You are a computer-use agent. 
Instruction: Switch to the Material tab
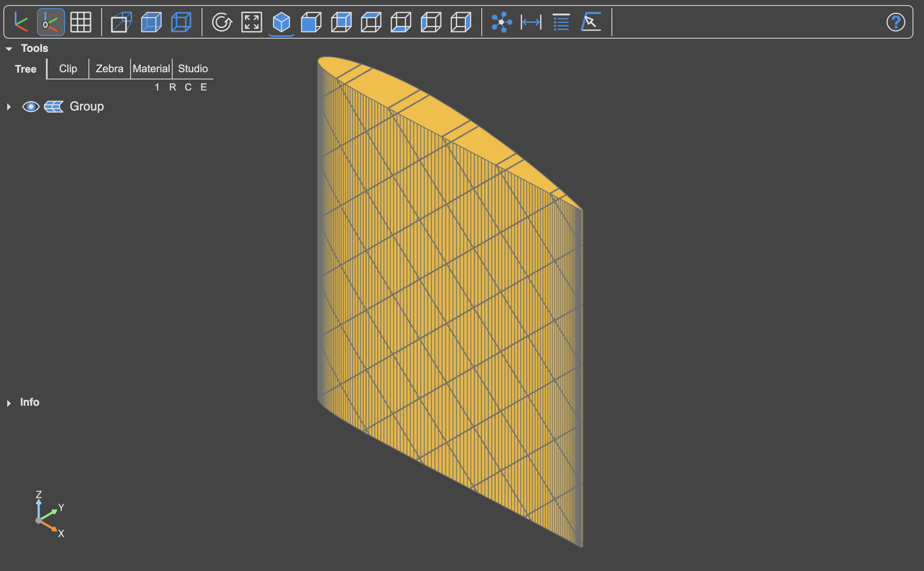(151, 69)
